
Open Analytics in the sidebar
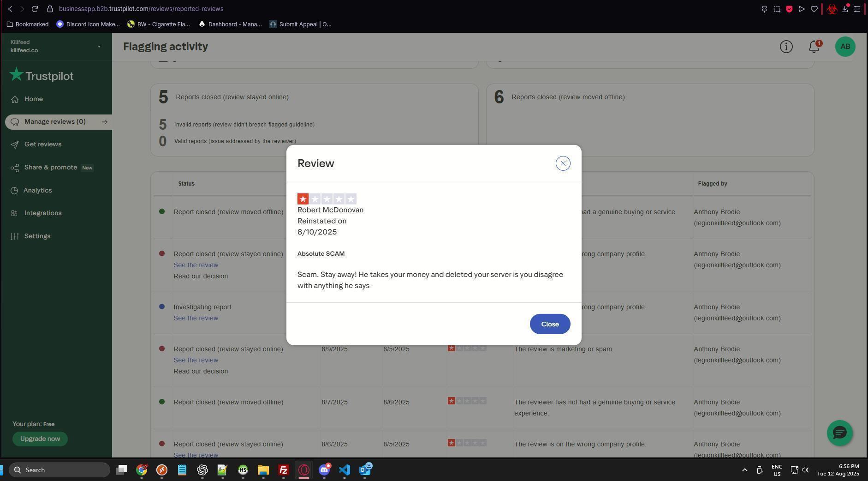click(37, 191)
